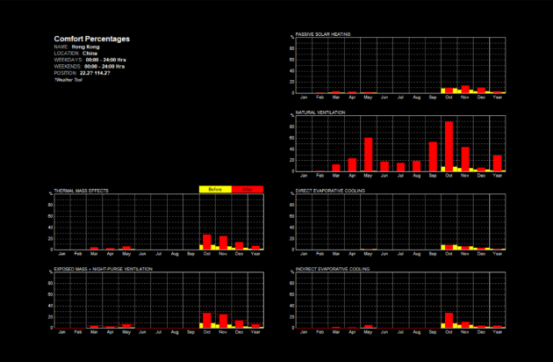
Task: Click the Hong Kong name value
Action: (86, 47)
